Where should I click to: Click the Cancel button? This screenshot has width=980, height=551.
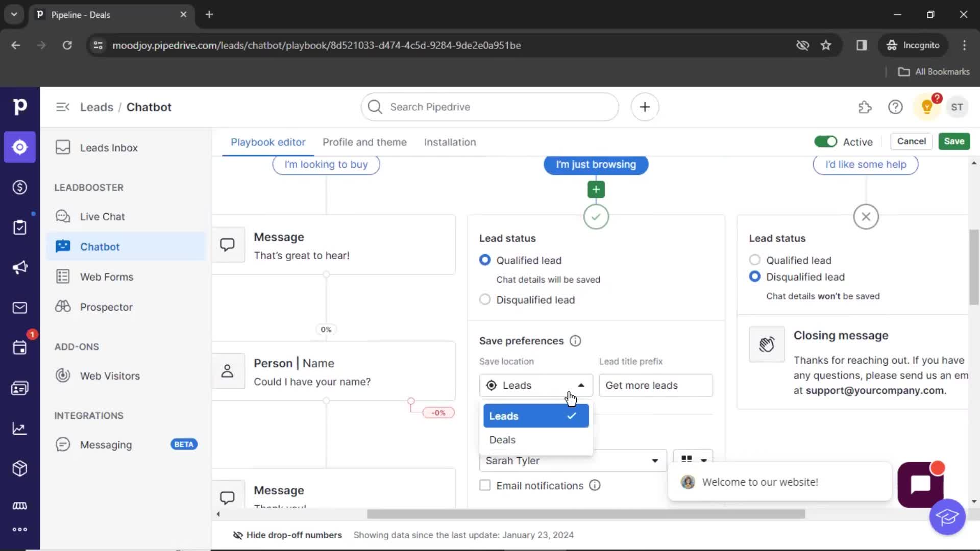(911, 141)
